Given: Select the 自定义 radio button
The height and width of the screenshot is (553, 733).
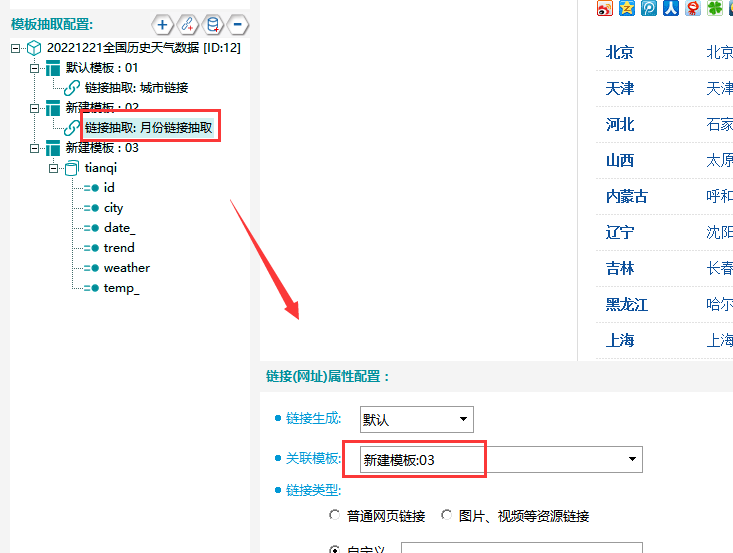Looking at the screenshot, I should 334,549.
